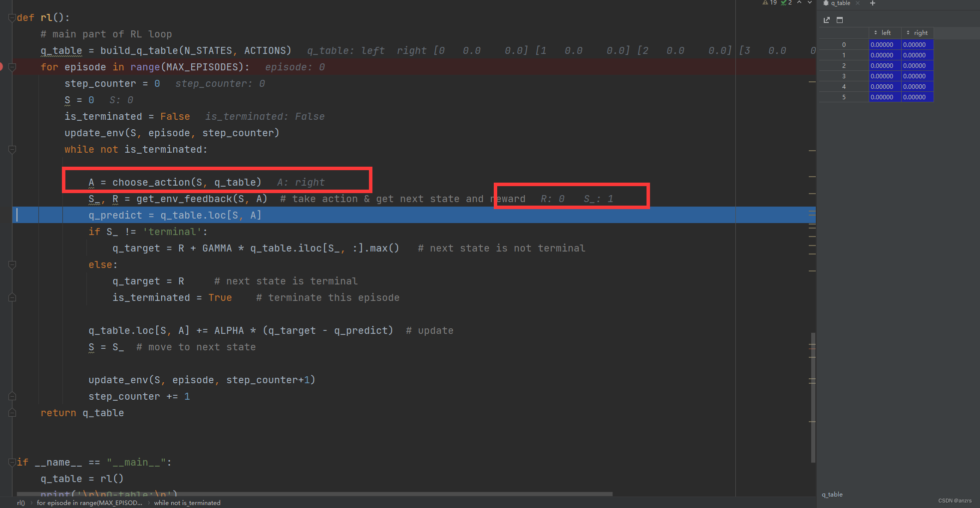Screen dimensions: 980x508
Task: Toggle sorting on the right column header
Action: point(919,32)
